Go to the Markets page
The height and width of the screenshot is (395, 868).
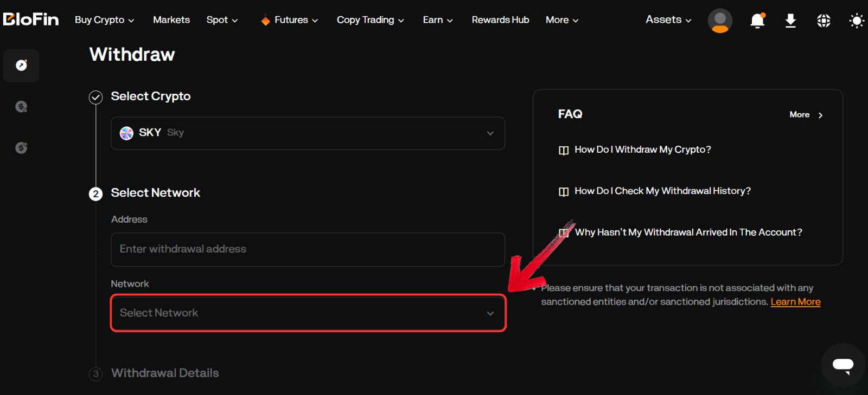pos(171,20)
